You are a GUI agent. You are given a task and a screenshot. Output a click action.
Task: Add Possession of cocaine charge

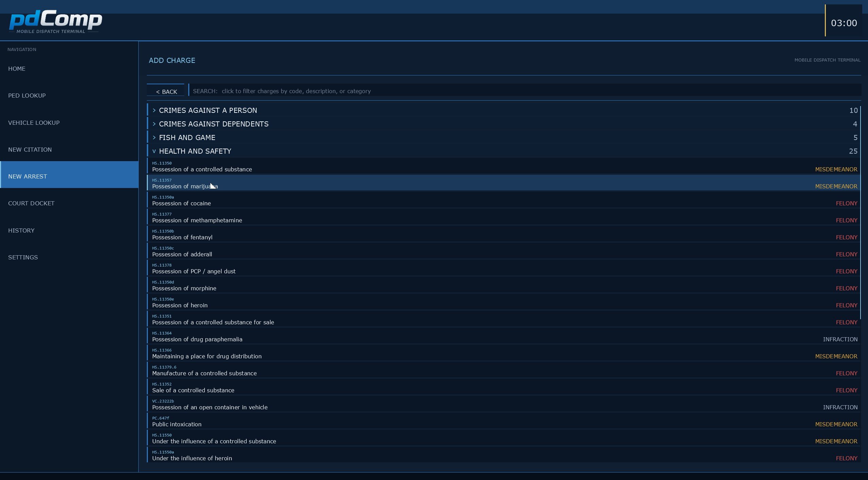pos(504,200)
